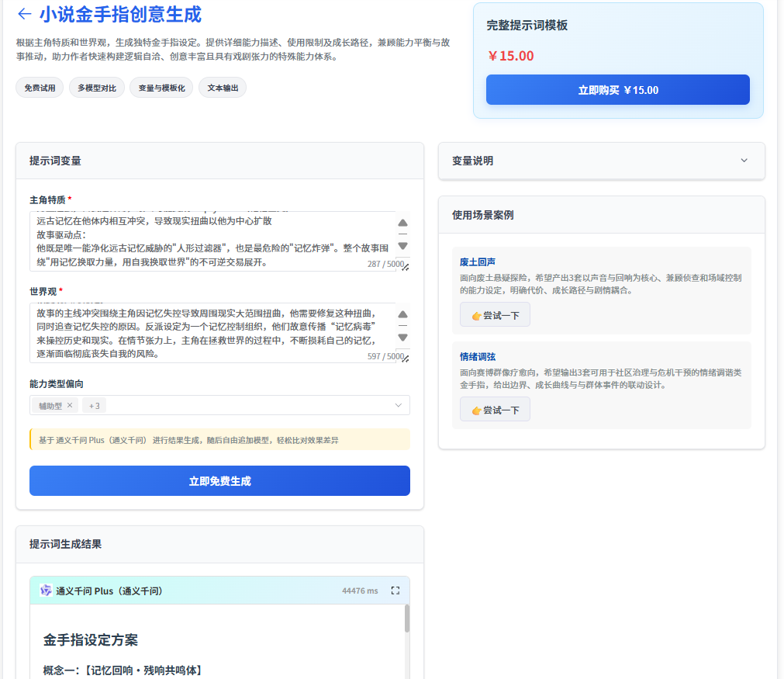Try the 废土回声 example with 尝试一下

pyautogui.click(x=495, y=315)
